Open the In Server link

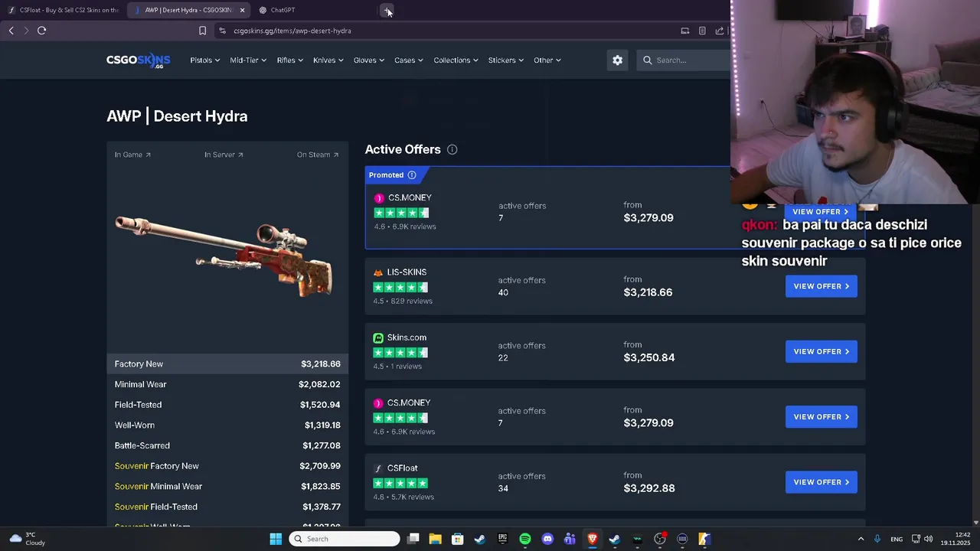[224, 155]
